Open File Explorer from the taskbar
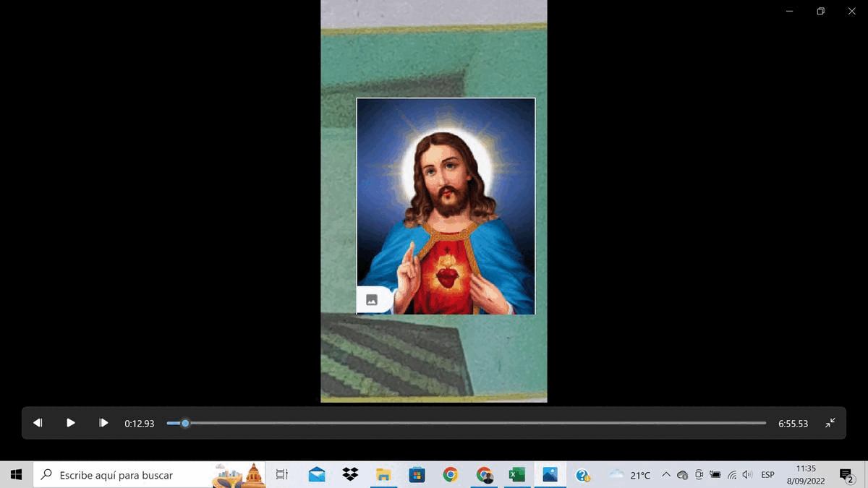Viewport: 868px width, 488px height. 383,475
